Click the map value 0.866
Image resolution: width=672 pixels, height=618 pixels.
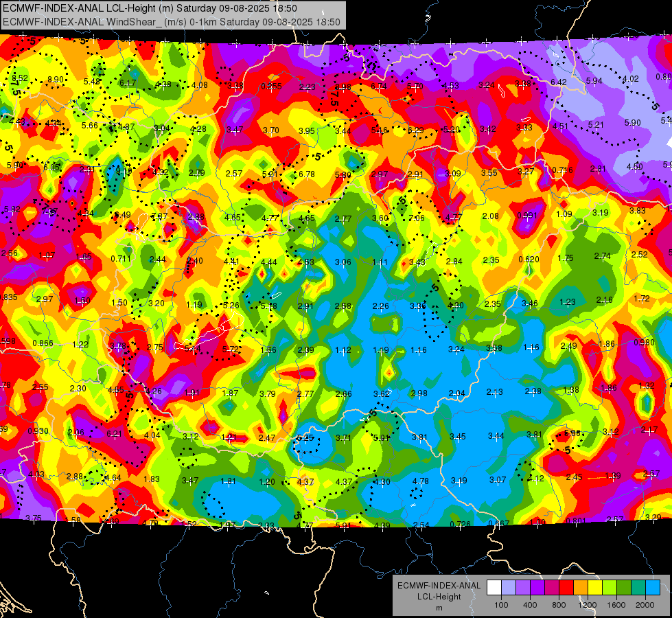pos(43,343)
